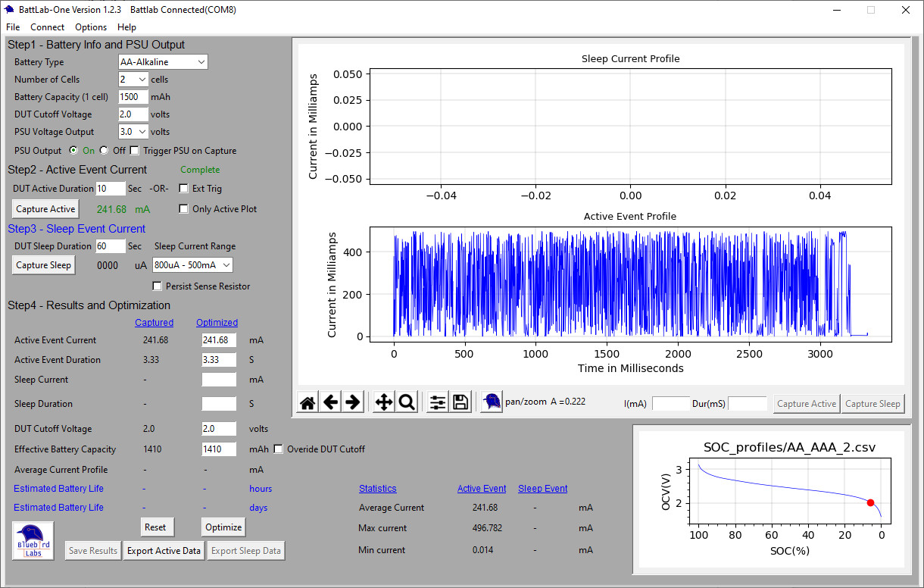Click the Step3 - Sleep Event Current heading

(x=76, y=228)
